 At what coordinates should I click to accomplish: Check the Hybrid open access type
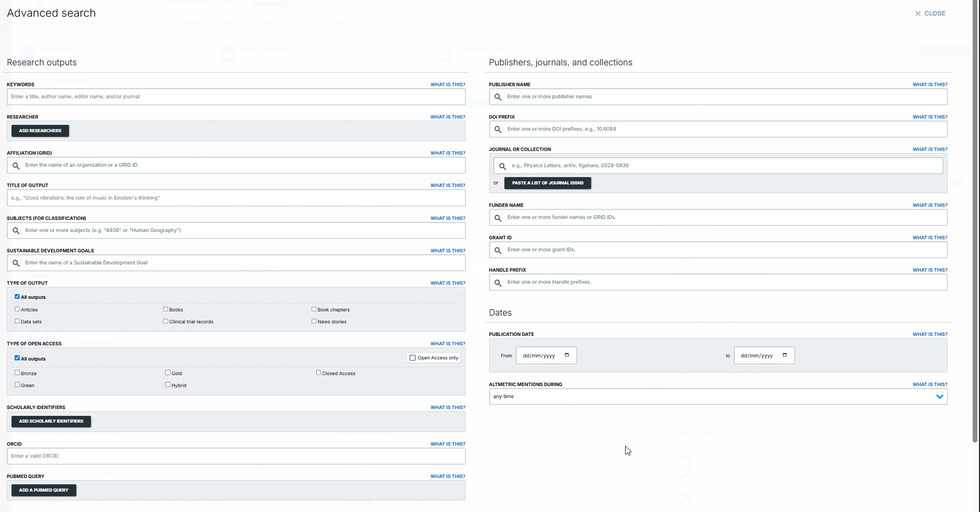click(168, 385)
